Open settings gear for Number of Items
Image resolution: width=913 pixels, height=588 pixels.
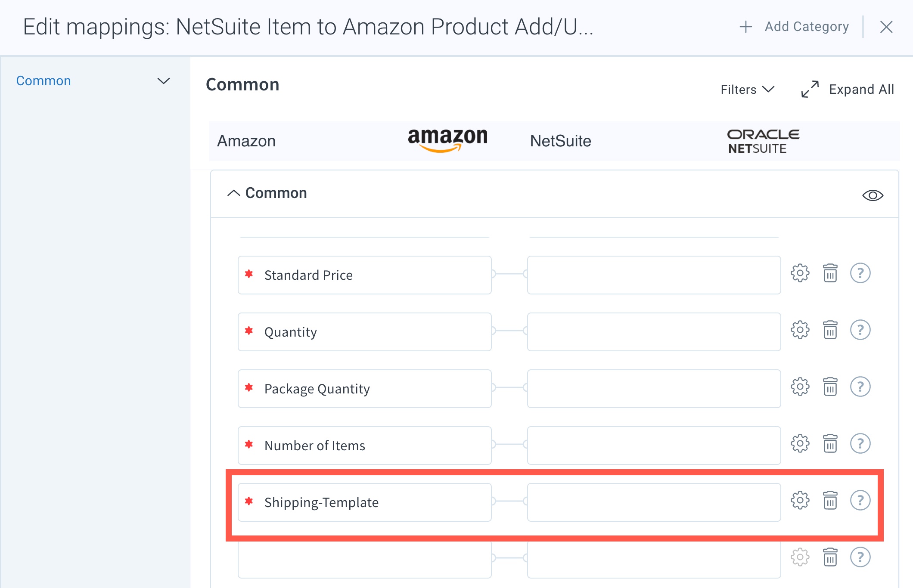tap(800, 444)
